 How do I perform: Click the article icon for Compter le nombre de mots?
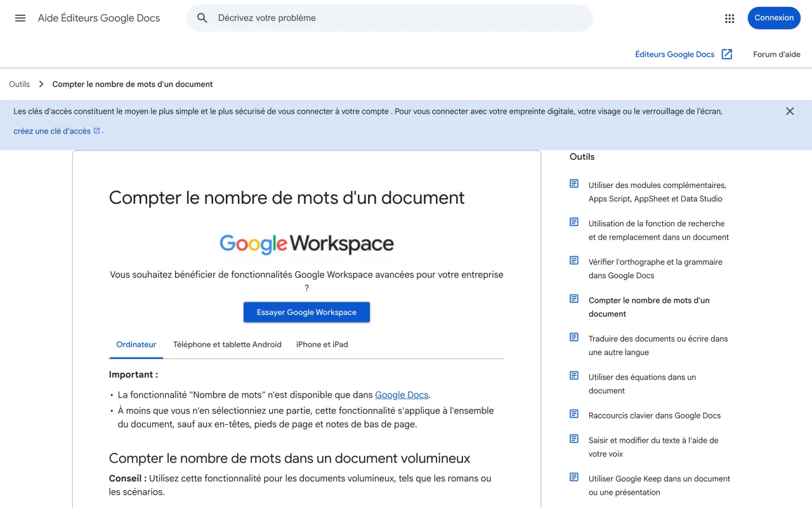click(574, 299)
